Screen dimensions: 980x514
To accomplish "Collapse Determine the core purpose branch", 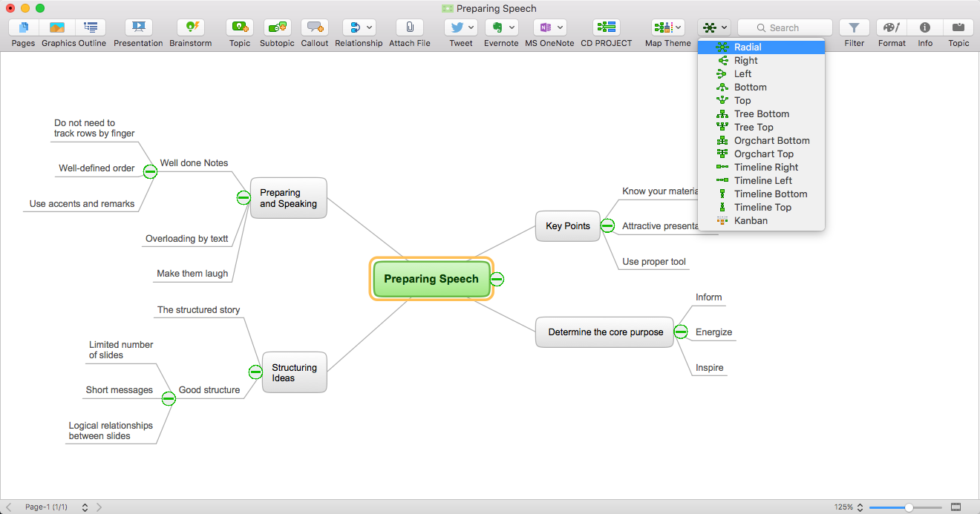I will tap(681, 332).
